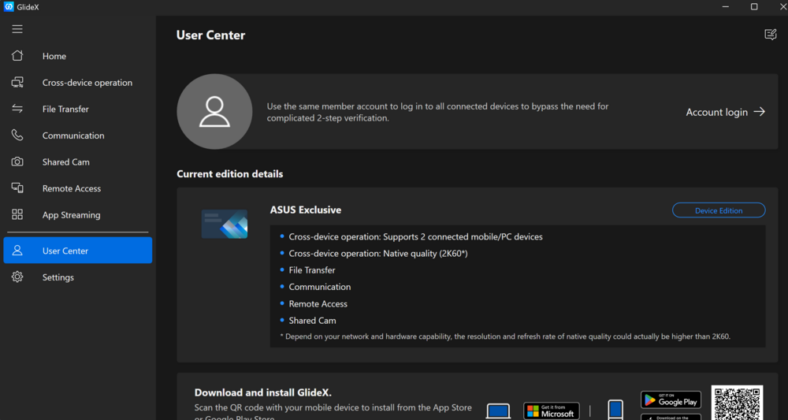The width and height of the screenshot is (788, 420).
Task: Click the Settings gear icon
Action: pos(17,277)
